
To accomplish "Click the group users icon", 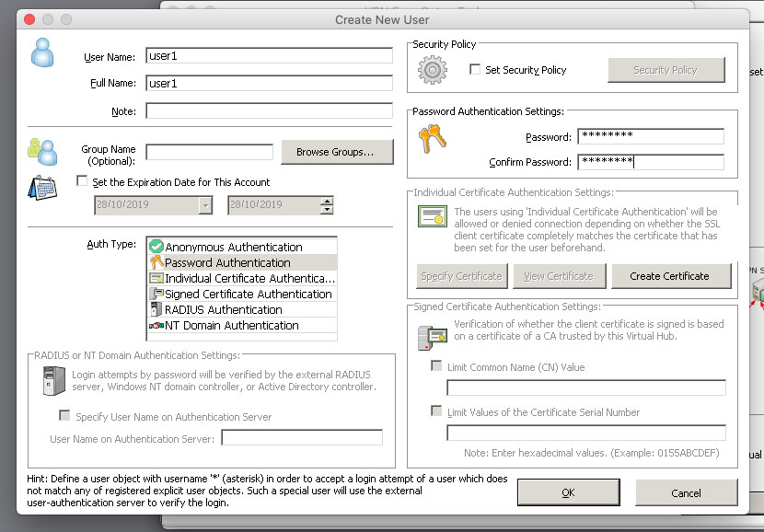I will [x=41, y=150].
